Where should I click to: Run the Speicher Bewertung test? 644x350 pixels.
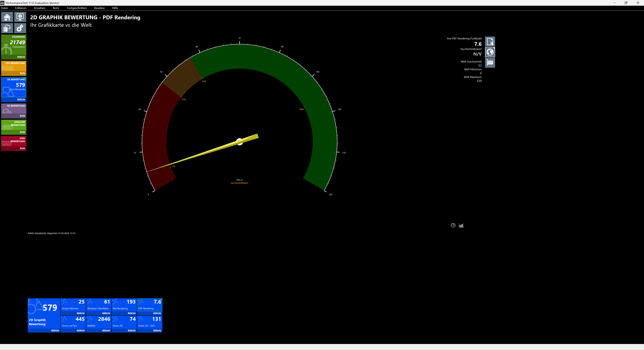pos(22,132)
